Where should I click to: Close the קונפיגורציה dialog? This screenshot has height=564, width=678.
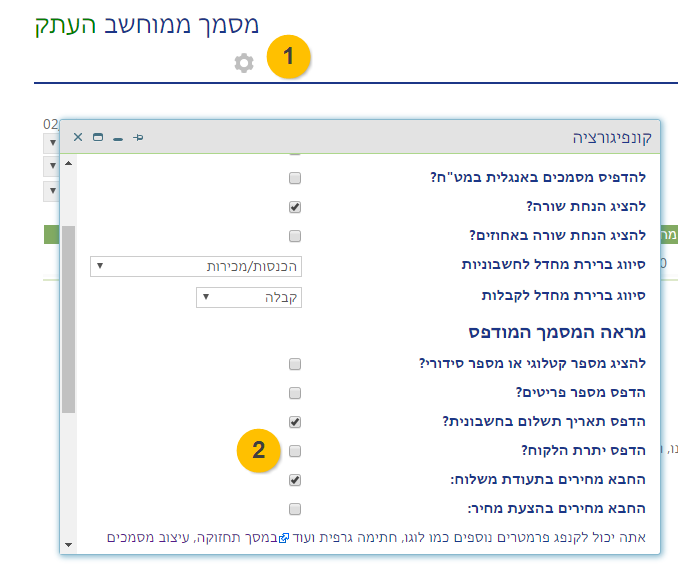(78, 137)
